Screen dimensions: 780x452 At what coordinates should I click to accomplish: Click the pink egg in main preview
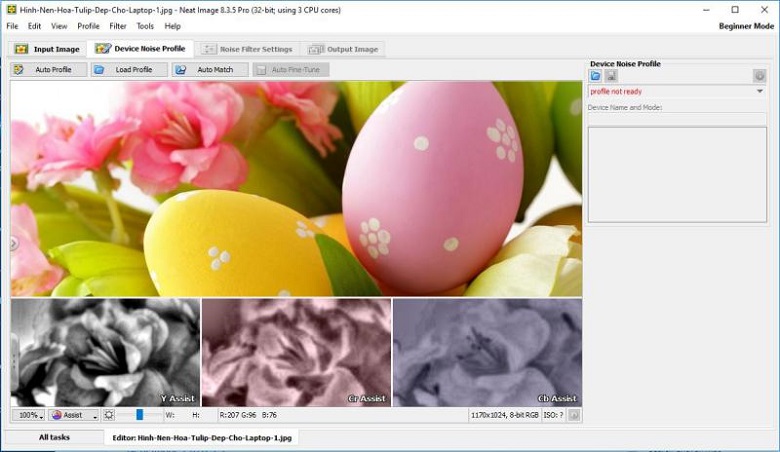432,186
